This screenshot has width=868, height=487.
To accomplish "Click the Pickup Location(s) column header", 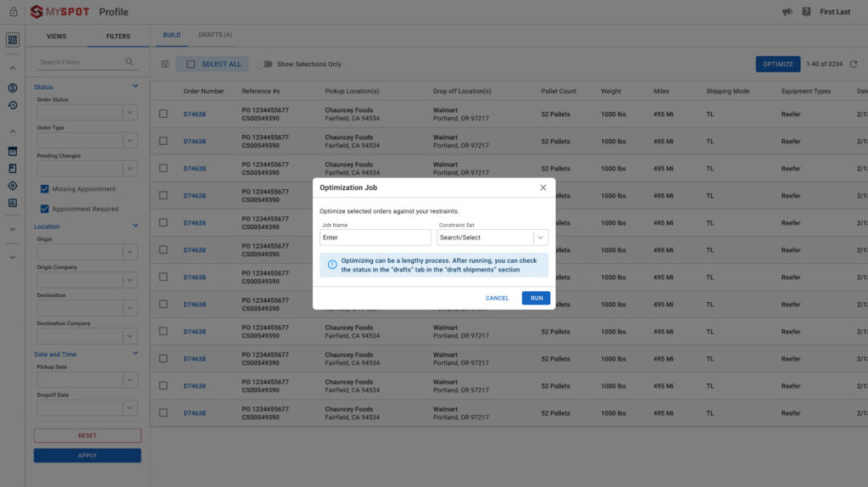I will (352, 92).
